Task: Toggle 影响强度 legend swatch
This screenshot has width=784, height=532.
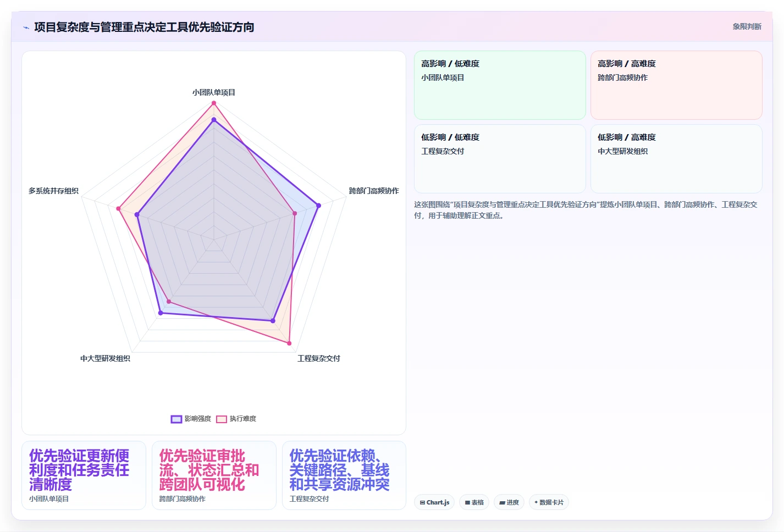Action: pos(176,419)
